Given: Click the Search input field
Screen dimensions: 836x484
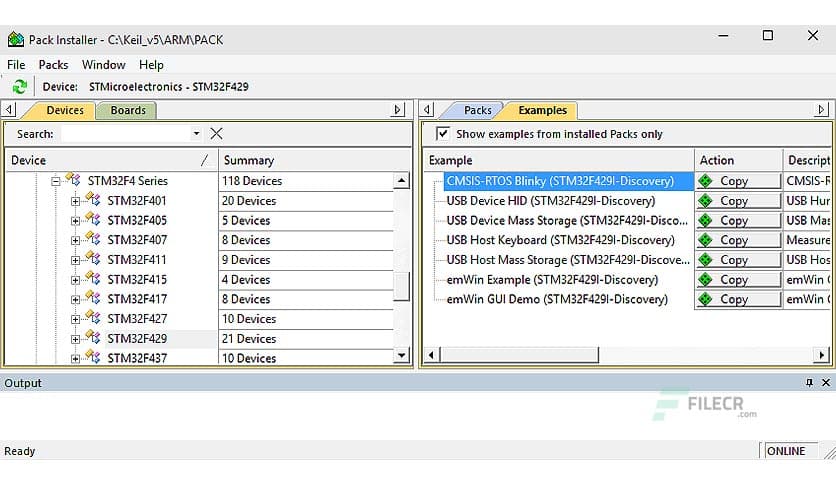Looking at the screenshot, I should coord(125,133).
